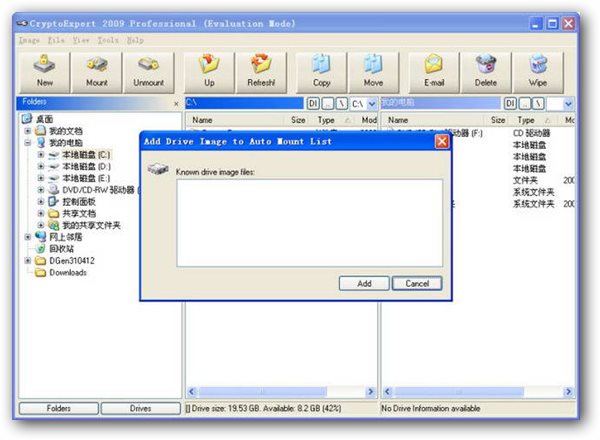600x440 pixels.
Task: Open the Tools menu
Action: [x=108, y=40]
